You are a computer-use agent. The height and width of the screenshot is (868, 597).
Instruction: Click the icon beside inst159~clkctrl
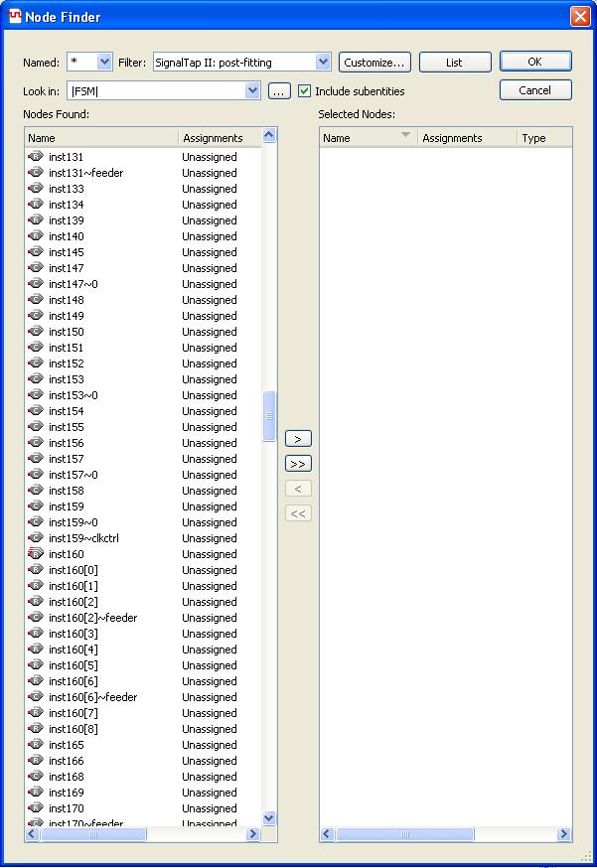coord(36,538)
